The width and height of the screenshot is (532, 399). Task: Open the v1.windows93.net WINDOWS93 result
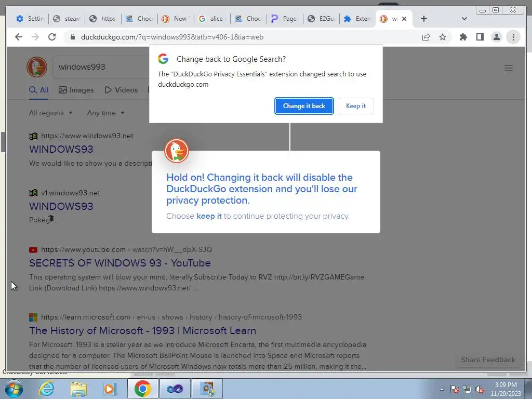[61, 206]
